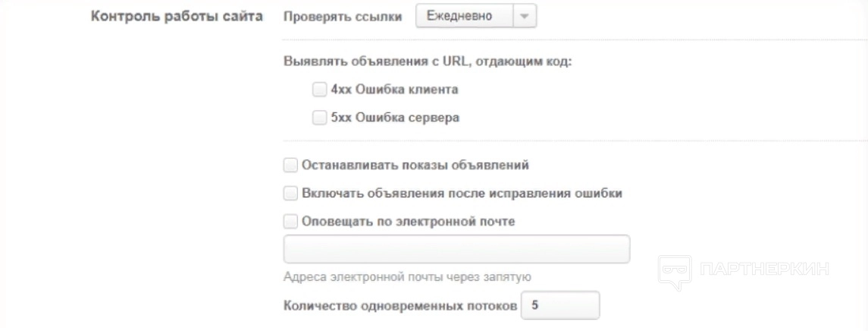
Task: Click the Оповещать по электронной почте label
Action: (408, 222)
